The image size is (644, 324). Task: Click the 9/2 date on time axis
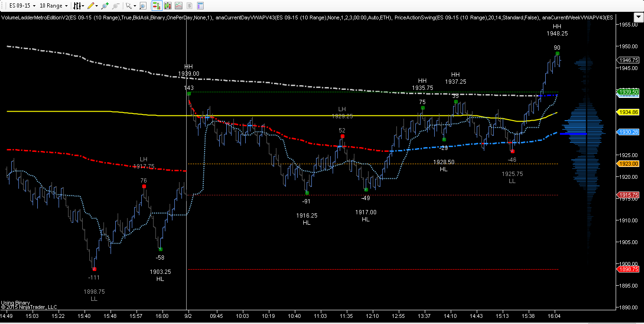(188, 315)
